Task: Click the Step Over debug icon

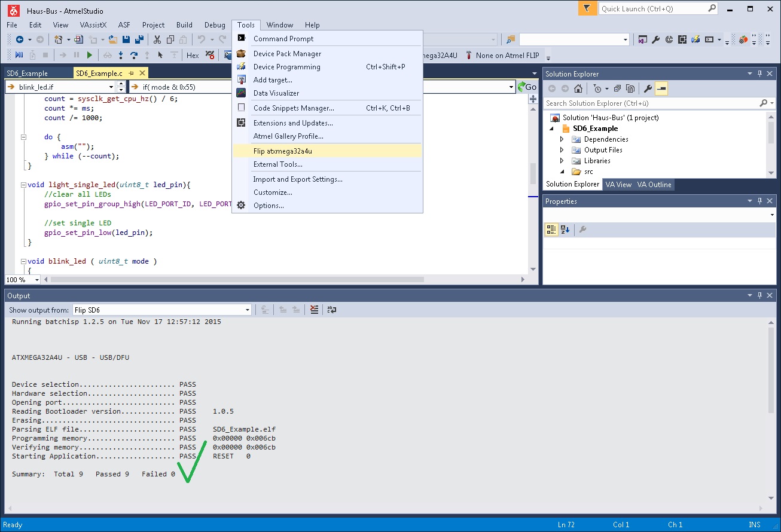Action: (134, 55)
